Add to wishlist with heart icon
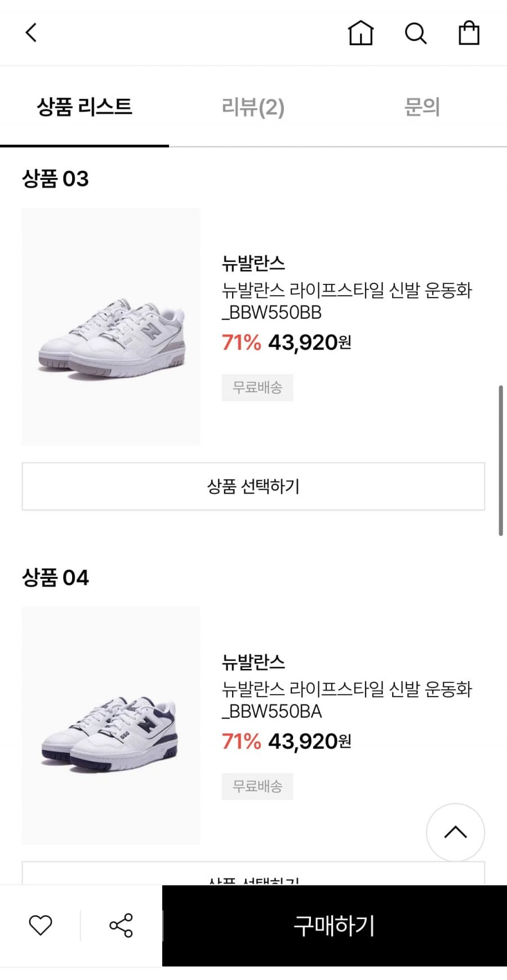Screen dimensions: 507x980 click(x=41, y=925)
